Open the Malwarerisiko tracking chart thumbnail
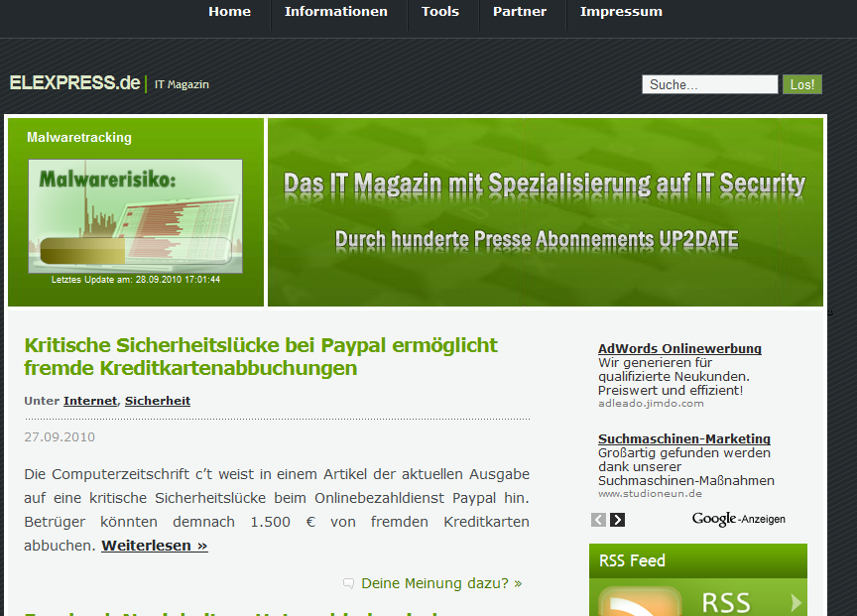The width and height of the screenshot is (857, 616). click(135, 216)
